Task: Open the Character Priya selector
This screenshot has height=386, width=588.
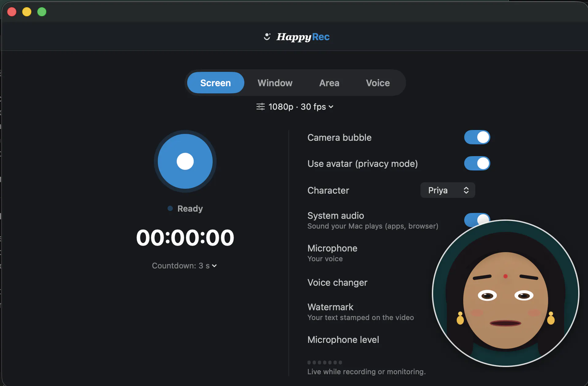Action: tap(447, 190)
